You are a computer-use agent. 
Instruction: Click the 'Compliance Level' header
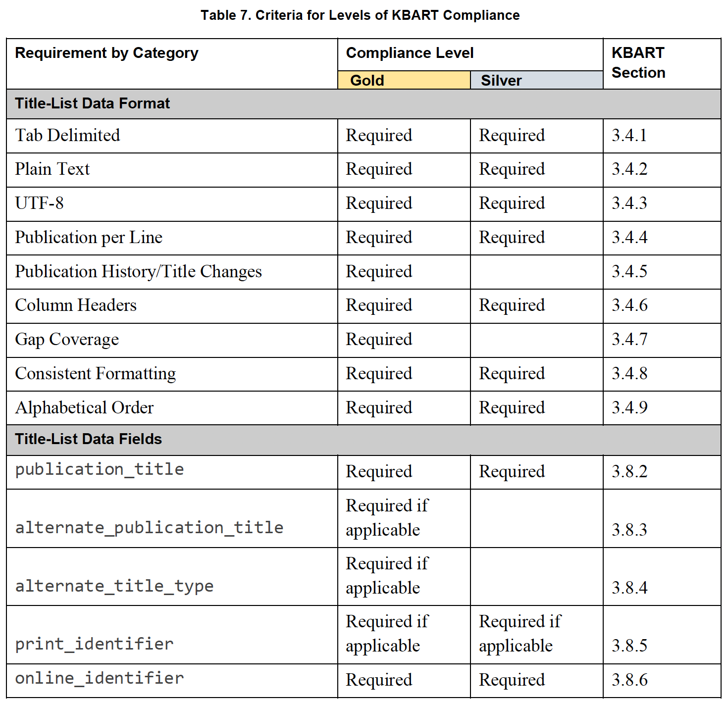pyautogui.click(x=410, y=53)
